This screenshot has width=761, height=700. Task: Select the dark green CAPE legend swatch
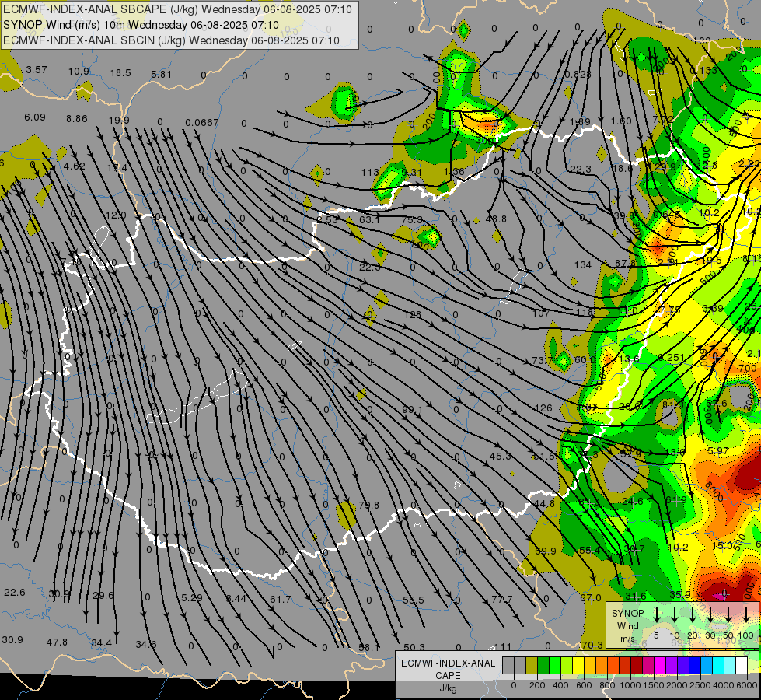(x=543, y=666)
